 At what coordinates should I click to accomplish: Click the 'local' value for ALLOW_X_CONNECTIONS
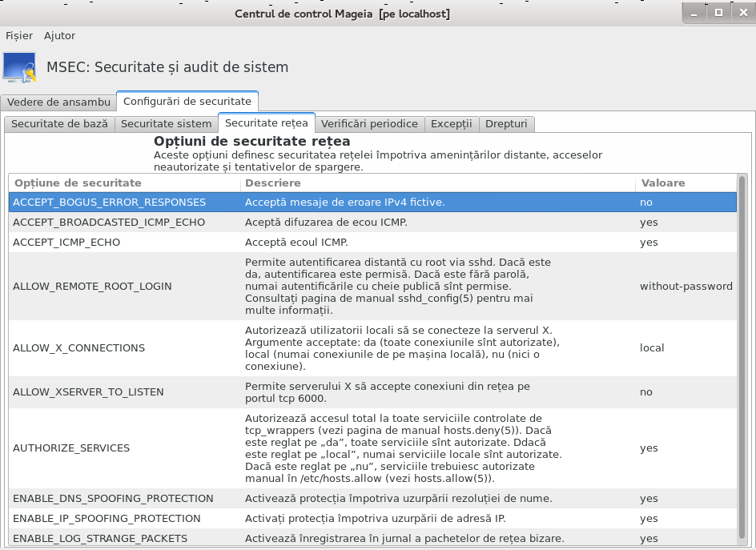coord(652,348)
